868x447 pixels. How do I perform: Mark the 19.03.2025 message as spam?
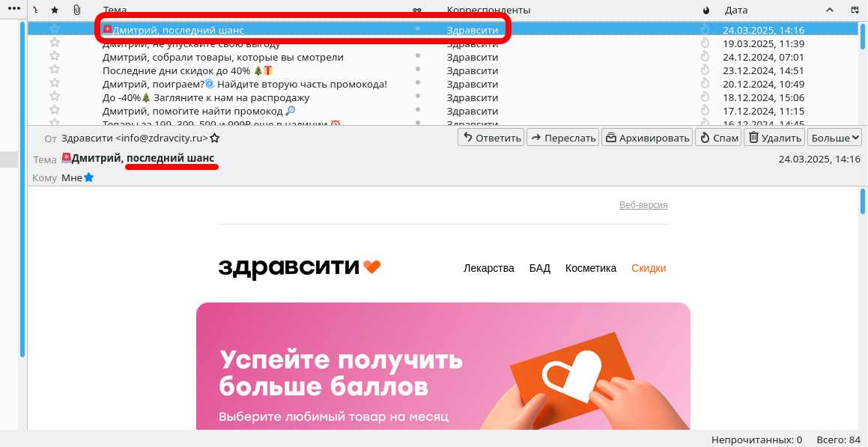coord(705,43)
